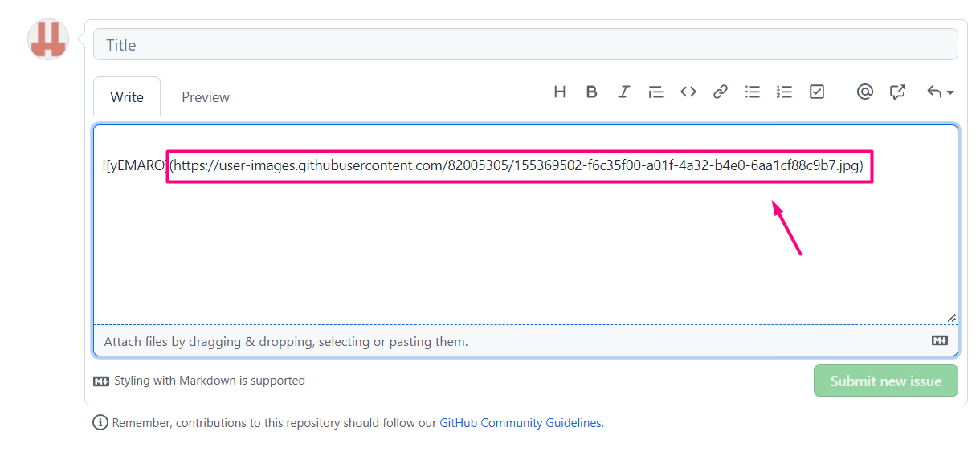Click the user avatar image
Viewport: 980px width, 456px height.
point(48,39)
